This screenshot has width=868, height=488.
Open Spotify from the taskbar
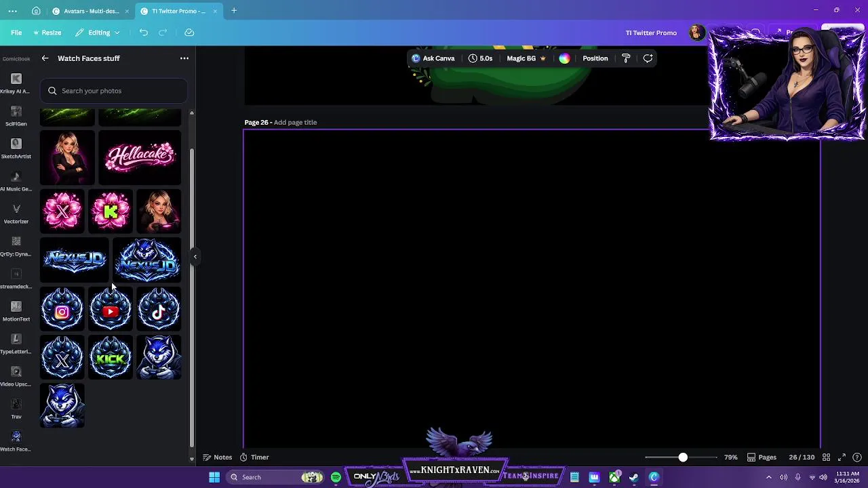click(336, 477)
